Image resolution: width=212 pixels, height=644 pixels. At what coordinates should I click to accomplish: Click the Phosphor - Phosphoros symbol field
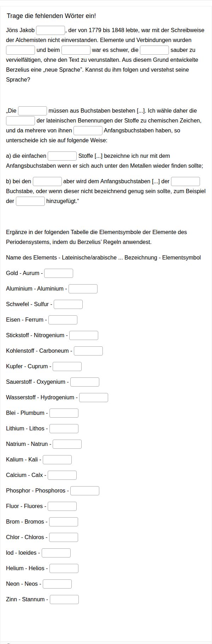click(x=85, y=491)
